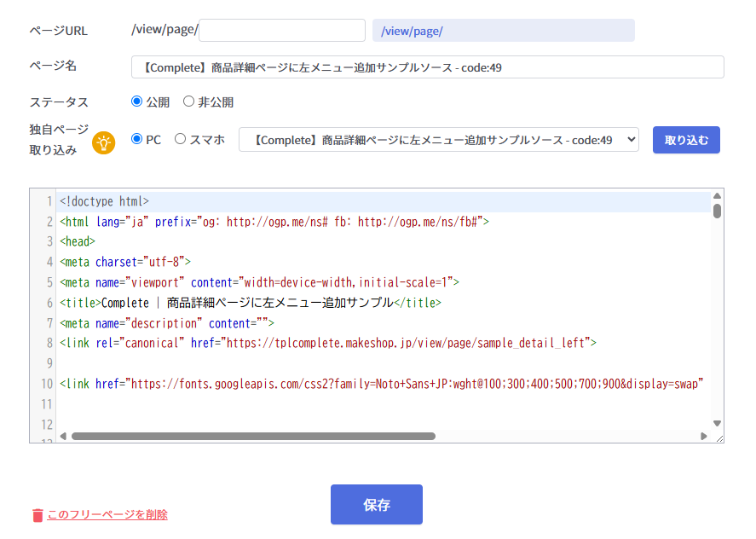Click code line with html lang="ja"
The width and height of the screenshot is (756, 539).
[x=274, y=222]
